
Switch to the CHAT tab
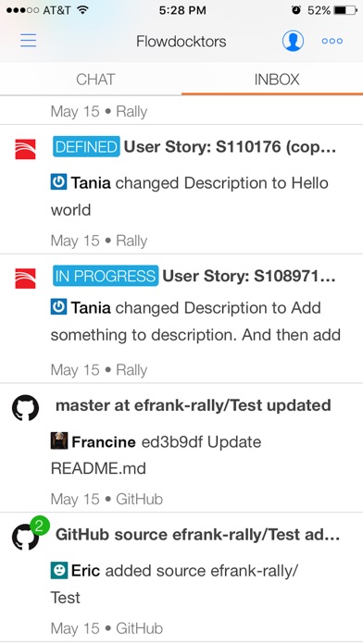coord(95,80)
